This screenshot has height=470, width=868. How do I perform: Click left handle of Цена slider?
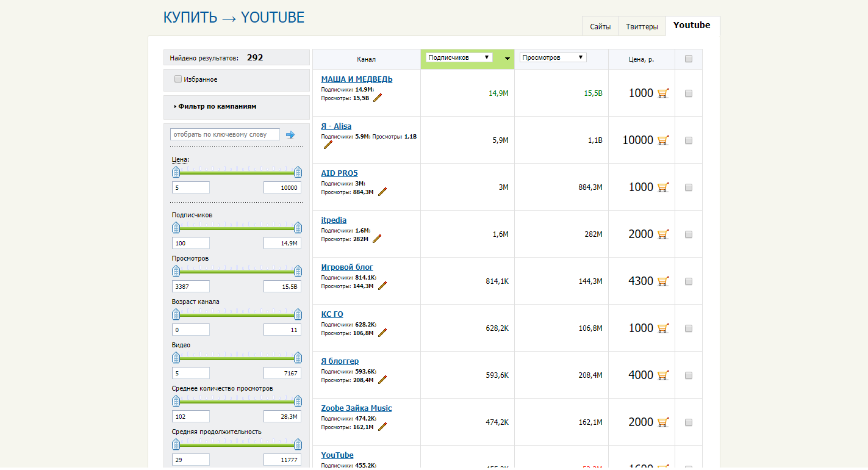pos(176,172)
